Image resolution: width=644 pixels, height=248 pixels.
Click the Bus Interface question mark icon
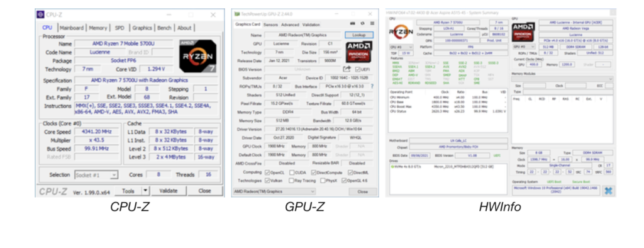(372, 86)
